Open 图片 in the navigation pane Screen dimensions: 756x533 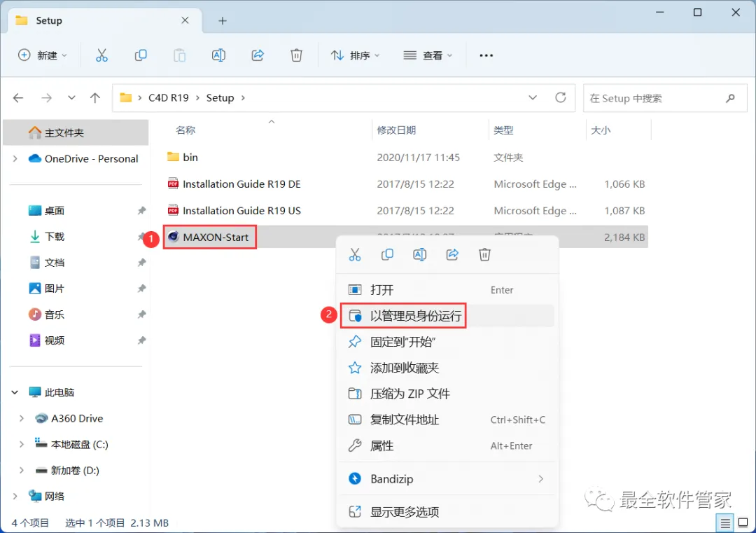54,289
